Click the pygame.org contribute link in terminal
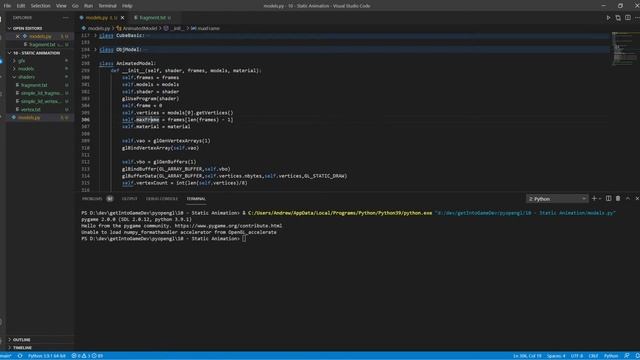Screen dimensions: 640x360 click(228, 226)
